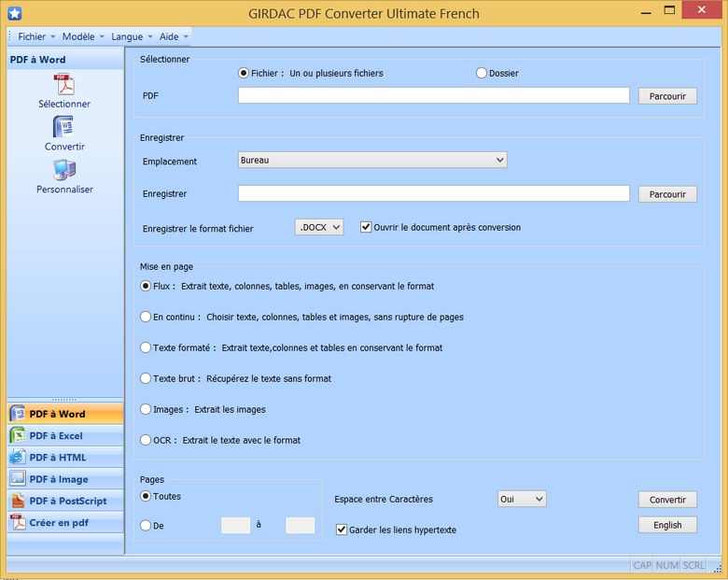Select the Texte brut radio button

146,378
